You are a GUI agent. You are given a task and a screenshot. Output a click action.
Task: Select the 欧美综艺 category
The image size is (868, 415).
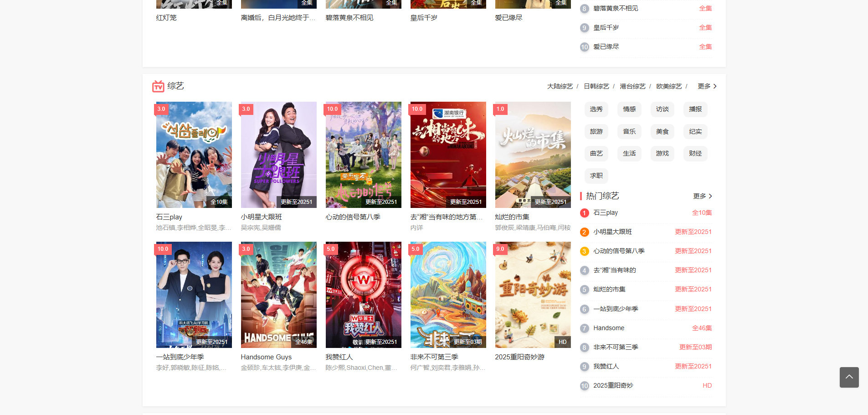[x=669, y=86]
